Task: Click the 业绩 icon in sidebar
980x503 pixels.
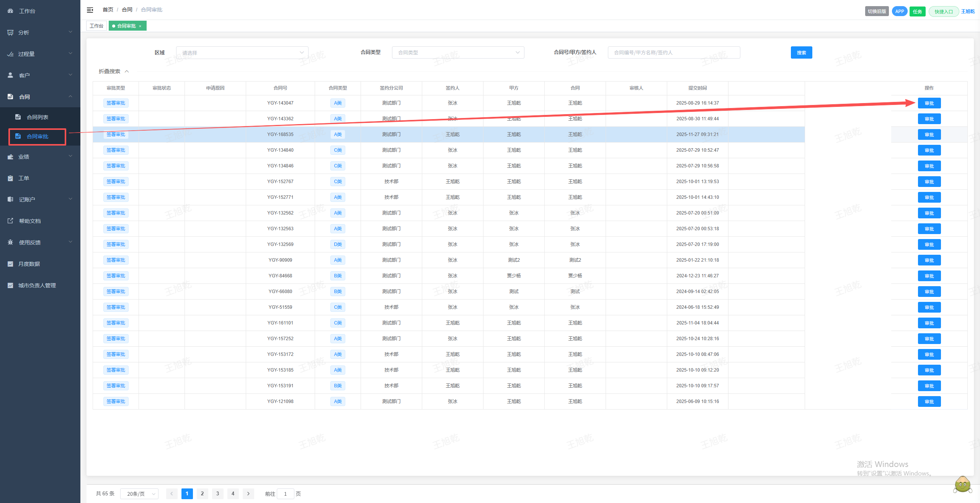Action: coord(10,157)
